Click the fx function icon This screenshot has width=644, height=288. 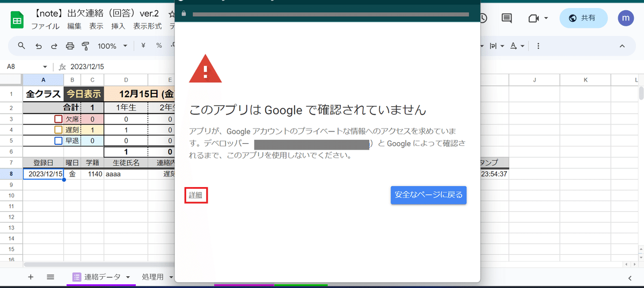(62, 67)
